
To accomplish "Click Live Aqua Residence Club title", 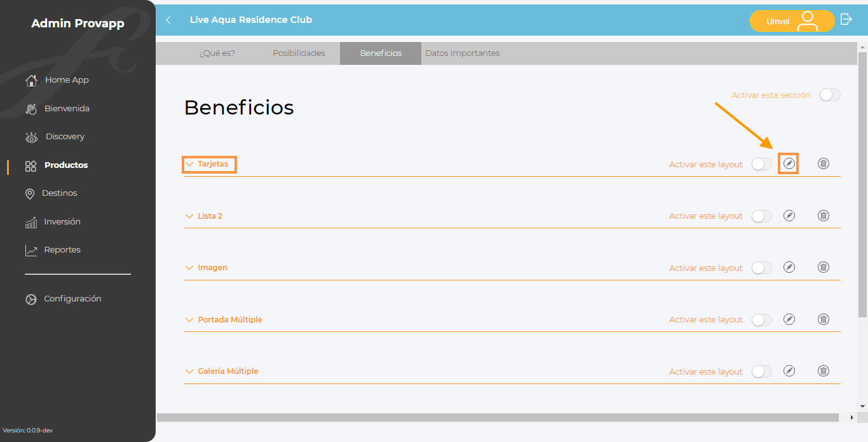I will 251,20.
